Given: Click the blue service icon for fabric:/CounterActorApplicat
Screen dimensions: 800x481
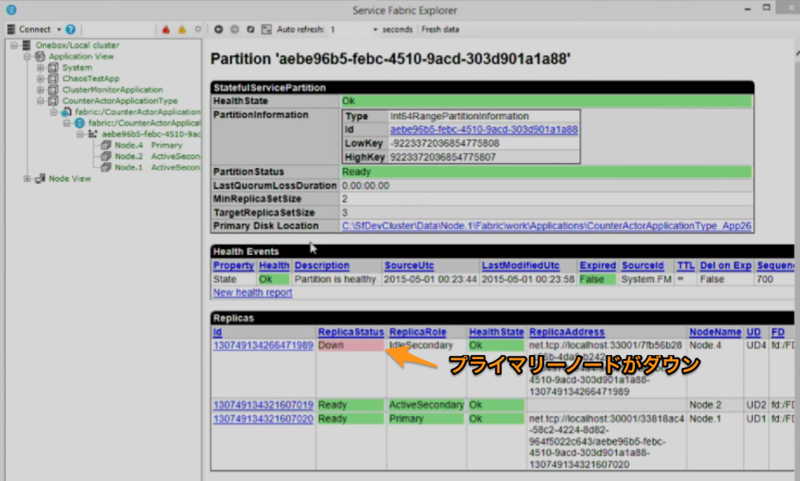Looking at the screenshot, I should tap(80, 123).
